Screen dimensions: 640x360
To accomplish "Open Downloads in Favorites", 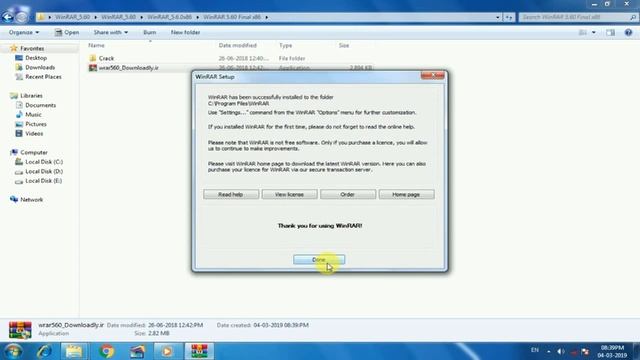I will [40, 67].
